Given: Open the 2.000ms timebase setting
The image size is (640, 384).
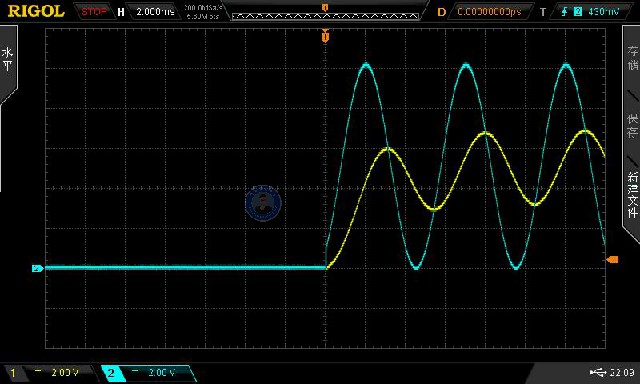Looking at the screenshot, I should pos(155,11).
